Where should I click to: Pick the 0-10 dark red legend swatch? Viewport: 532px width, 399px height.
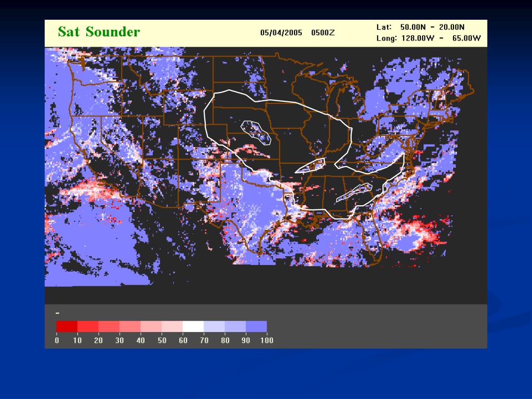(x=67, y=326)
